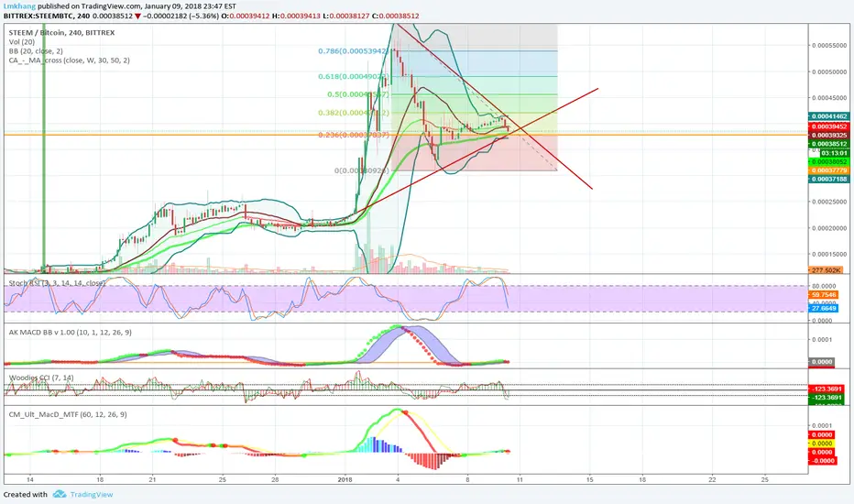The width and height of the screenshot is (854, 504).
Task: Click the 0.00015000 price axis label
Action: point(830,255)
